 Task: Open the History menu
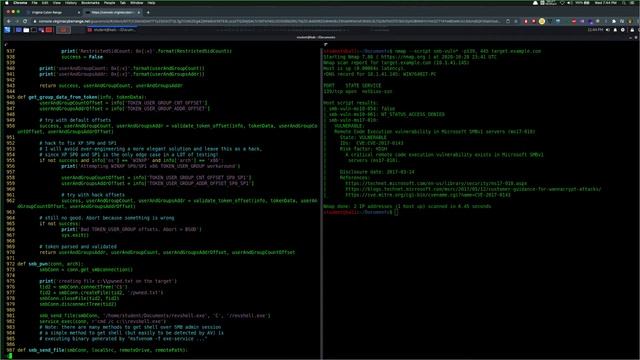(x=71, y=3)
